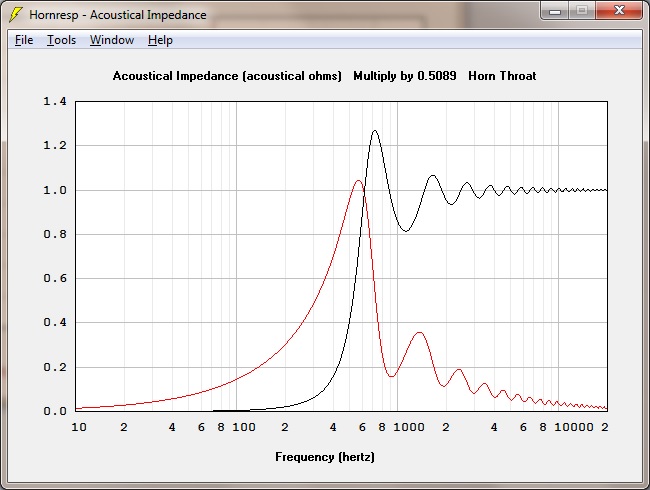Click the 1.2 y-axis value
Screen dimensions: 650x490
pos(55,146)
